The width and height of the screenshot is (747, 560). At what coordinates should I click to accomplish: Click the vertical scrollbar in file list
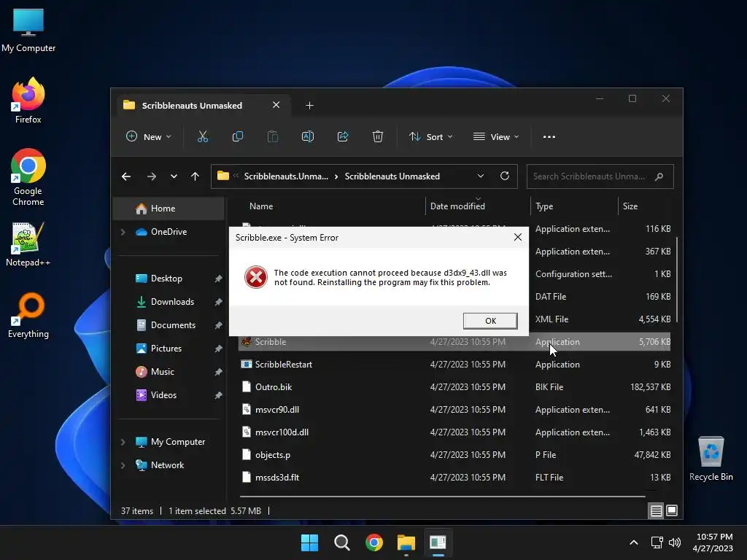(676, 280)
